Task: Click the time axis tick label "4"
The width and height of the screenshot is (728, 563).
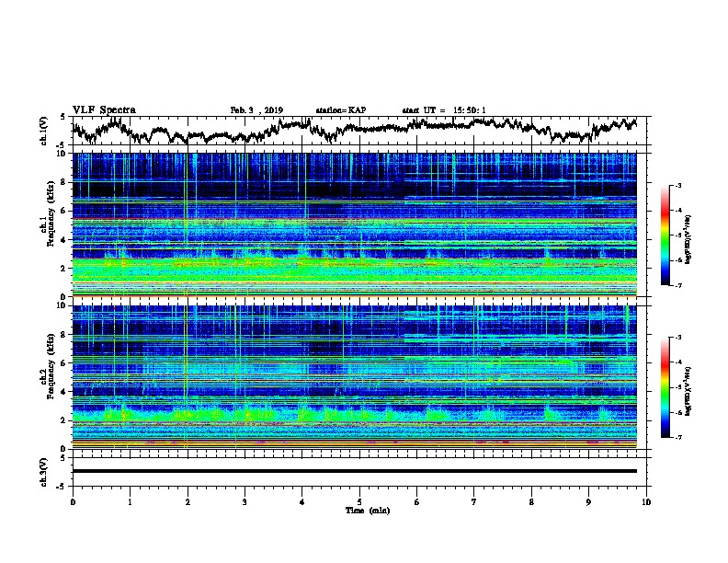Action: (x=302, y=502)
